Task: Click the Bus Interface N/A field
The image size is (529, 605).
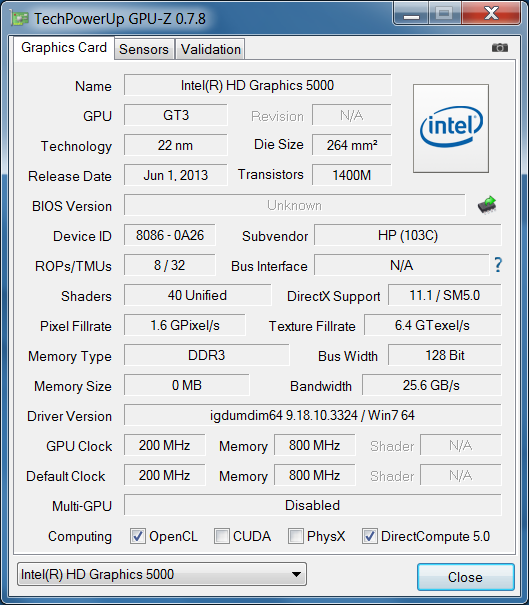Action: [402, 265]
